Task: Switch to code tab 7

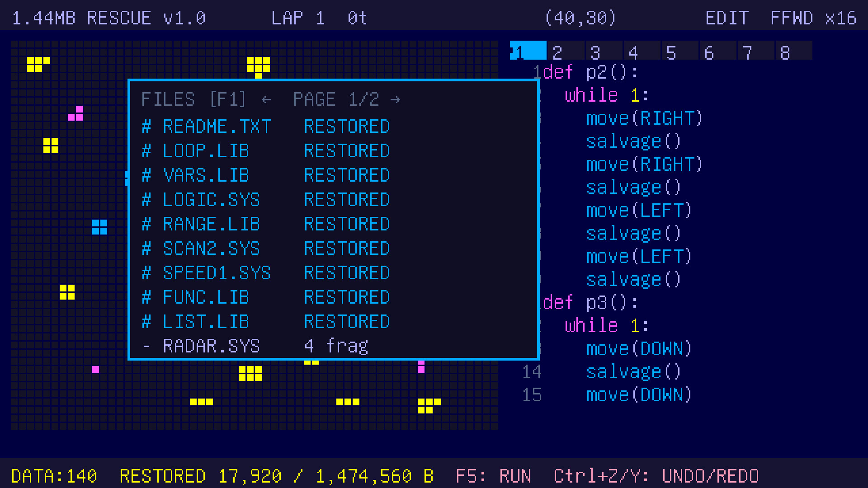Action: (756, 51)
